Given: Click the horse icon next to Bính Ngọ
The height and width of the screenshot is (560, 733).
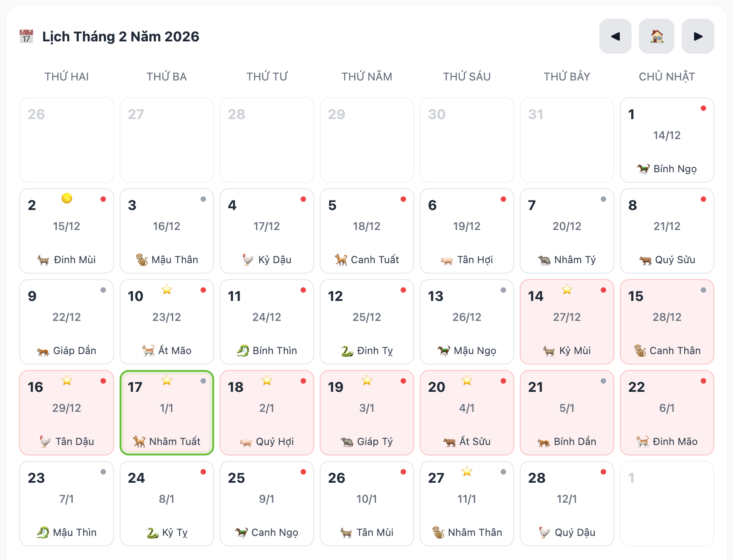Looking at the screenshot, I should tap(643, 169).
